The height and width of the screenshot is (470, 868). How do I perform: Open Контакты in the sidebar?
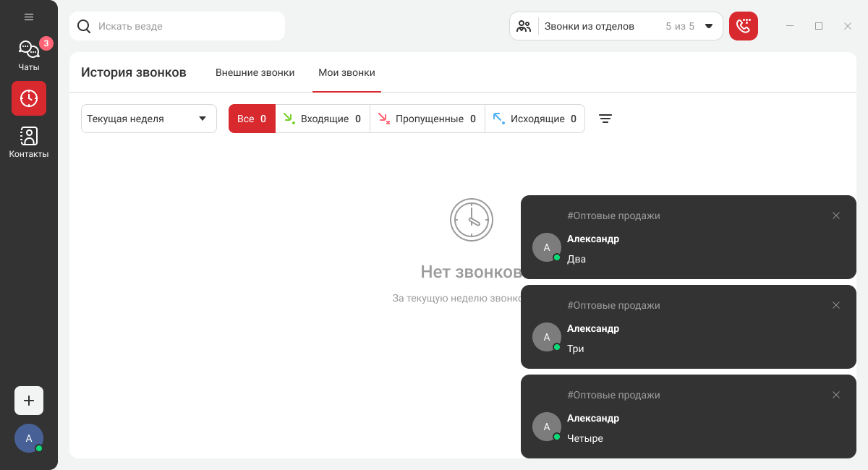29,142
